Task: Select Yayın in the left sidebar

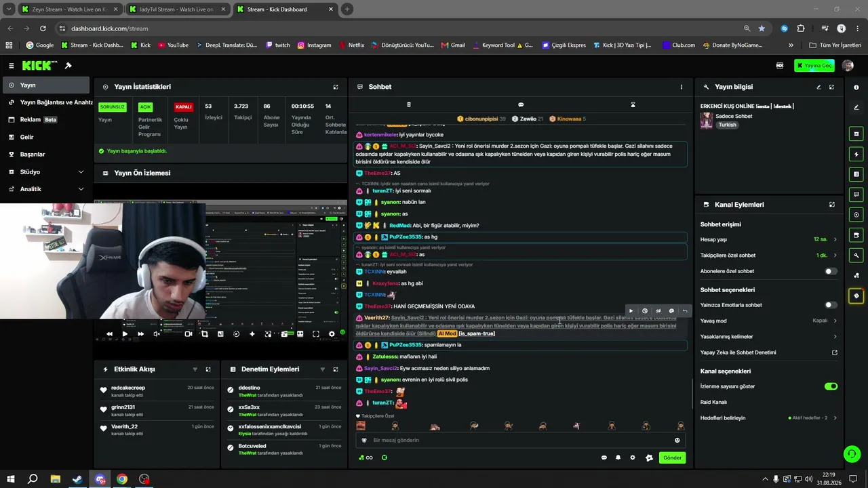Action: coord(45,85)
